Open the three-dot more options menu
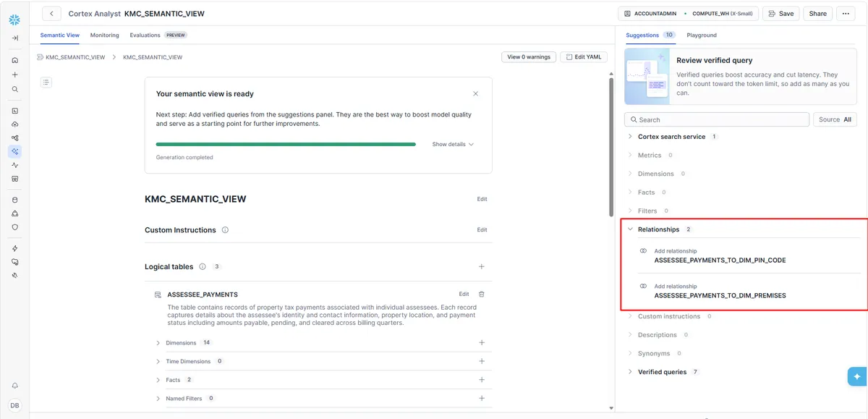The image size is (868, 419). 845,14
